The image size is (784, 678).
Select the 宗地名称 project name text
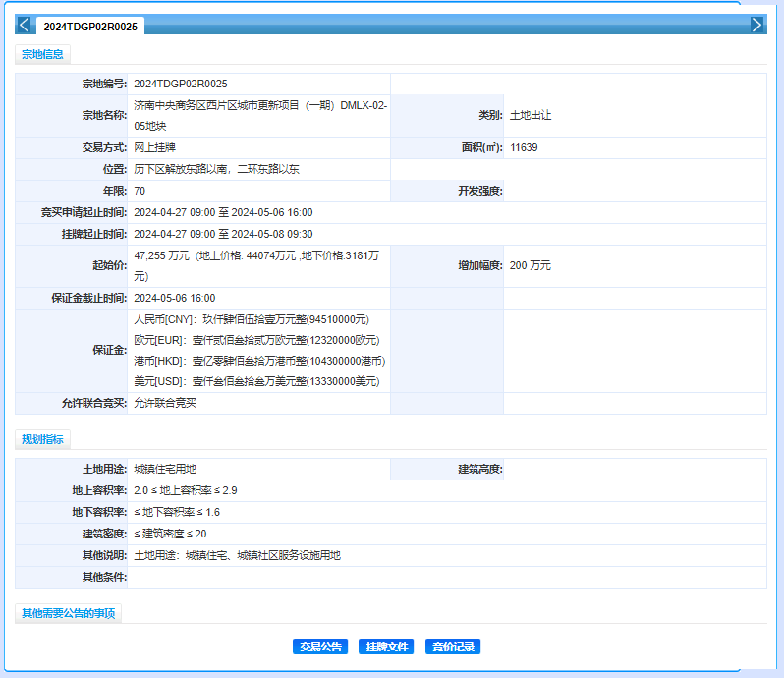259,115
